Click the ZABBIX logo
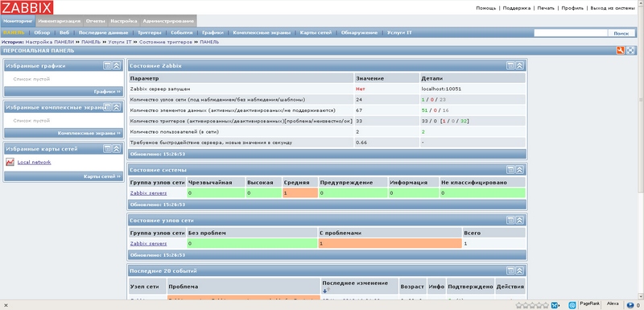The image size is (644, 310). coord(27,7)
